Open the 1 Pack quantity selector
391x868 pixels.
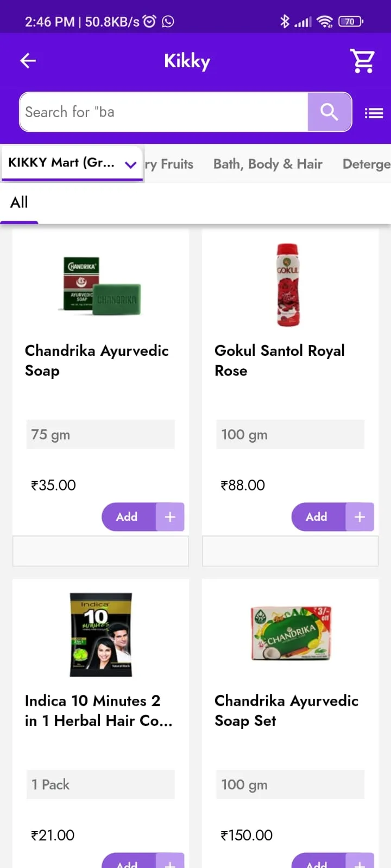coord(100,784)
